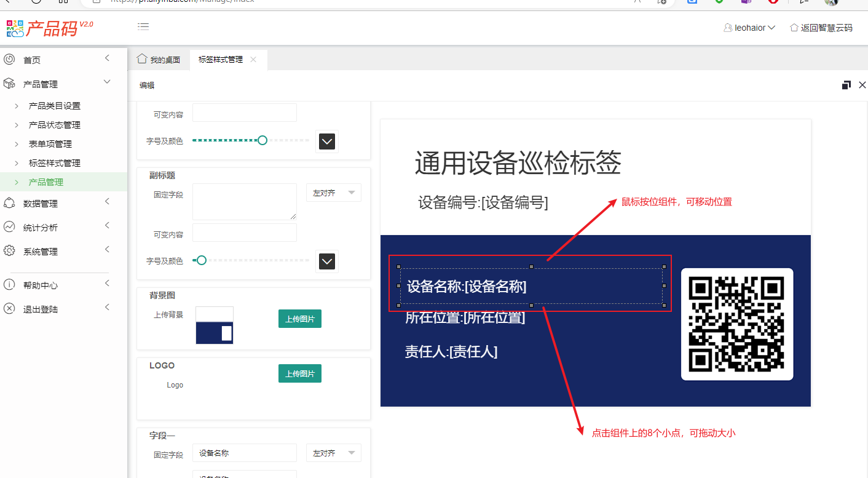Image resolution: width=868 pixels, height=478 pixels.
Task: Click the 首页 dashboard icon in sidebar
Action: pyautogui.click(x=9, y=60)
